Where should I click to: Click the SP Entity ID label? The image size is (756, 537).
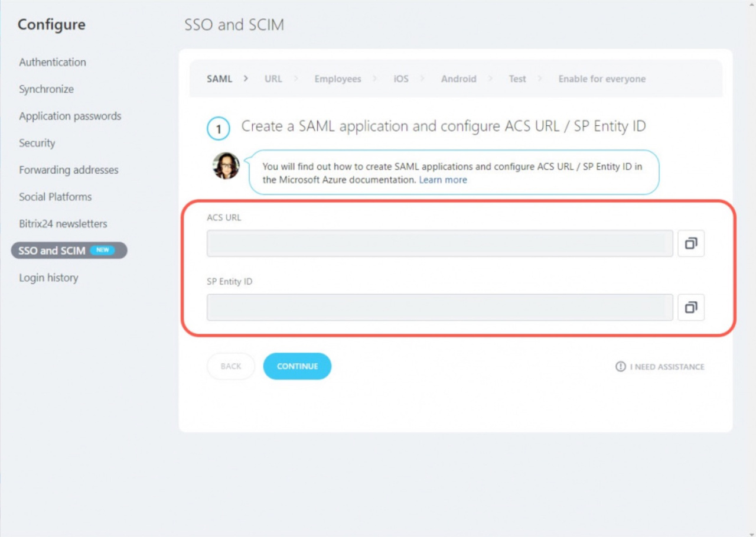pos(230,281)
